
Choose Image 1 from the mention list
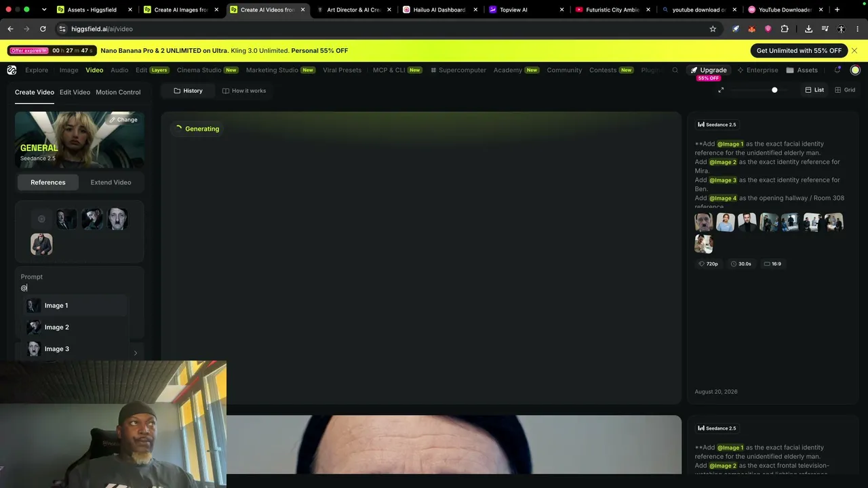tap(75, 306)
